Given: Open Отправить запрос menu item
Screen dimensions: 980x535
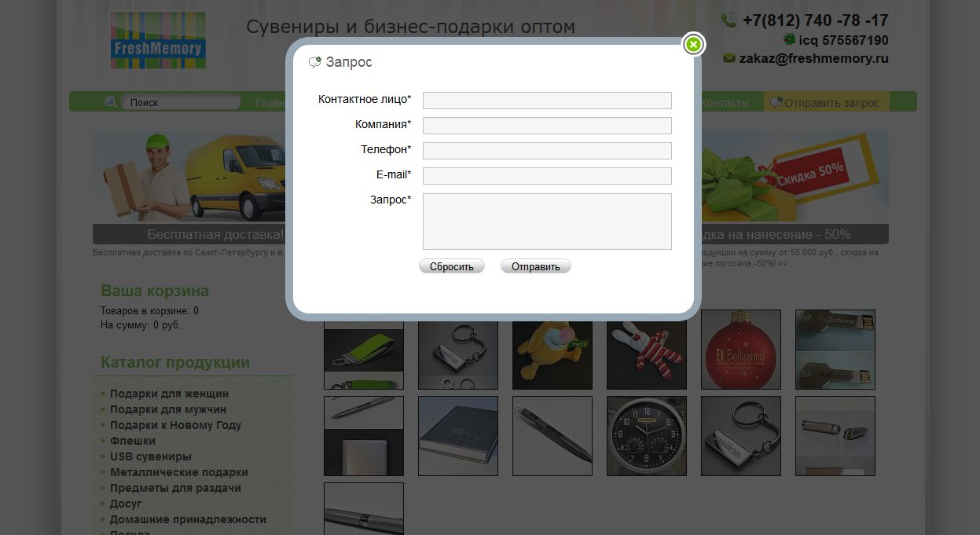Looking at the screenshot, I should pyautogui.click(x=826, y=102).
